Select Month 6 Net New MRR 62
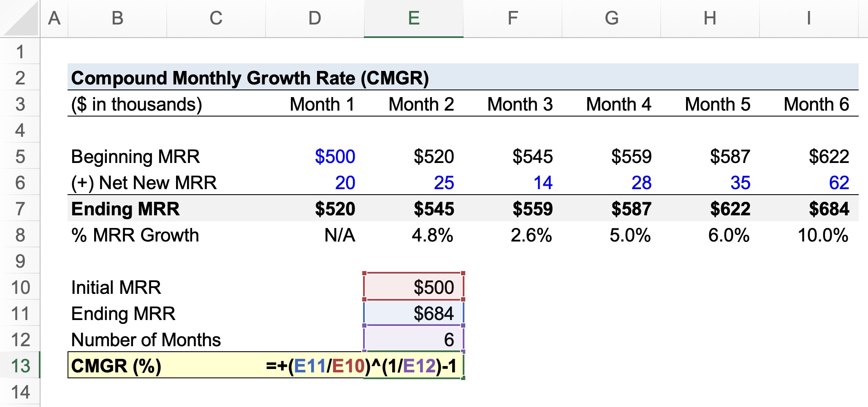Image resolution: width=868 pixels, height=407 pixels. click(809, 182)
